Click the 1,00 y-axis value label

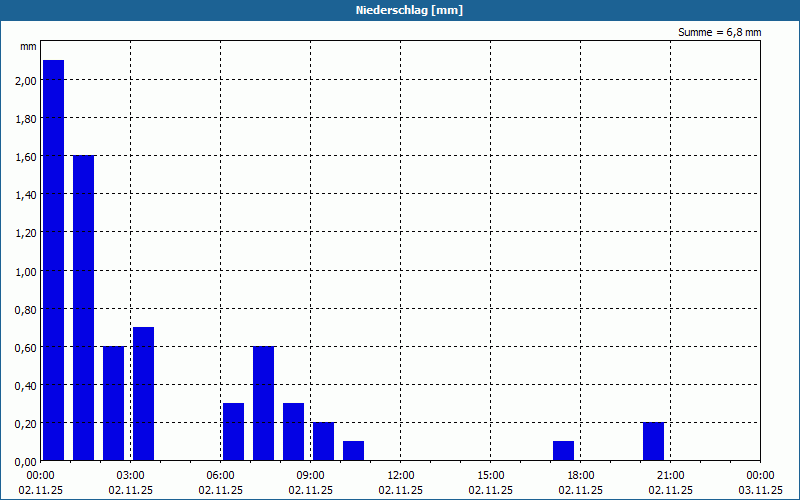(26, 271)
